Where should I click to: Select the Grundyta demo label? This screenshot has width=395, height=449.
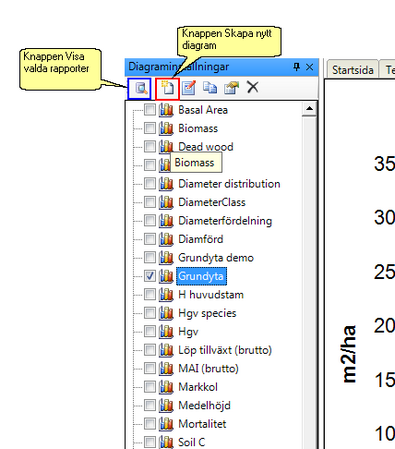(x=216, y=258)
